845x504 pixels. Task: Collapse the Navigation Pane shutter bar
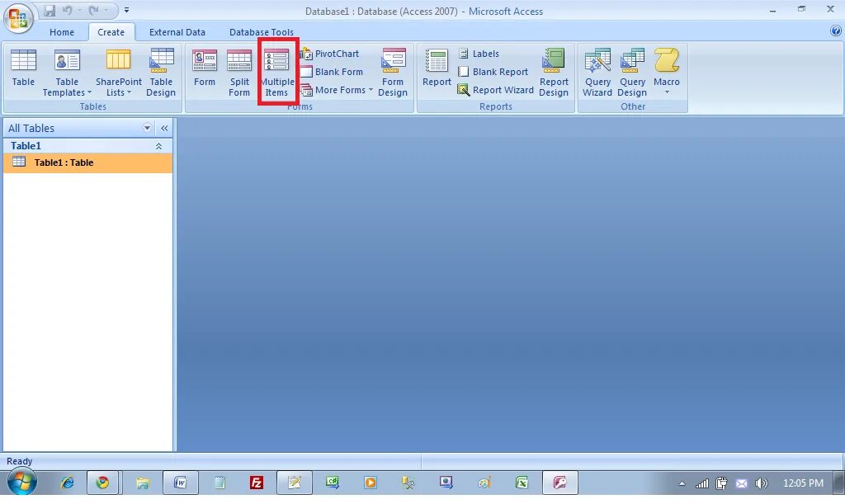(x=164, y=128)
